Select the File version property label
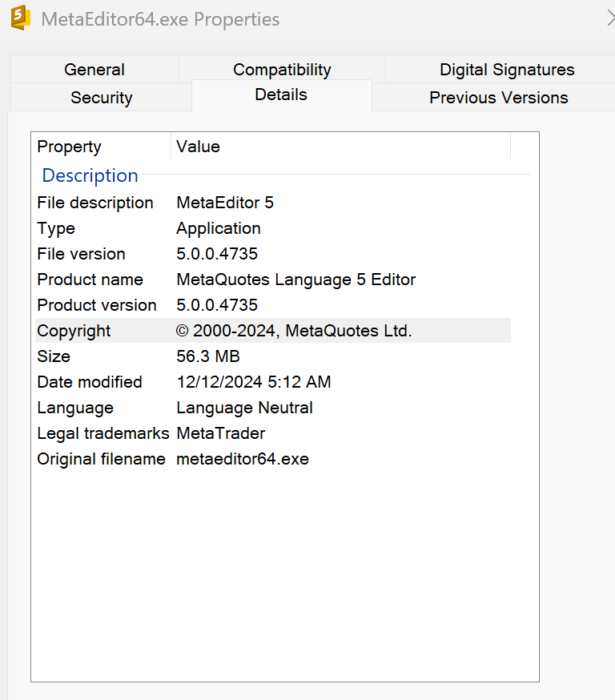615x700 pixels. [x=81, y=254]
